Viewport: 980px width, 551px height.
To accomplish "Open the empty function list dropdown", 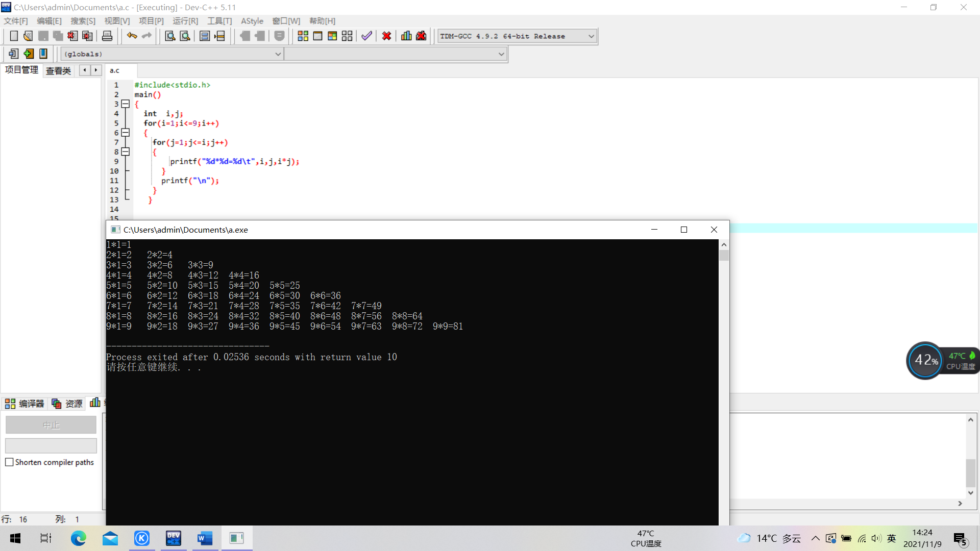I will point(501,54).
